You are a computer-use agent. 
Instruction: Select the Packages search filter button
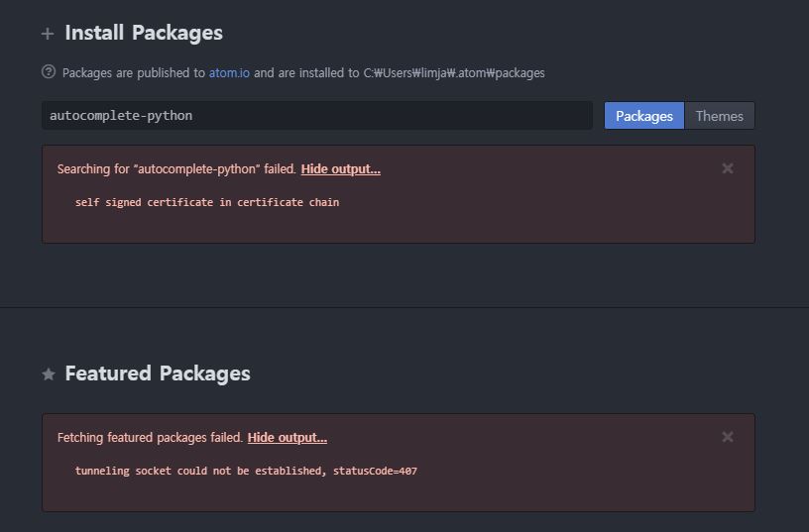643,116
